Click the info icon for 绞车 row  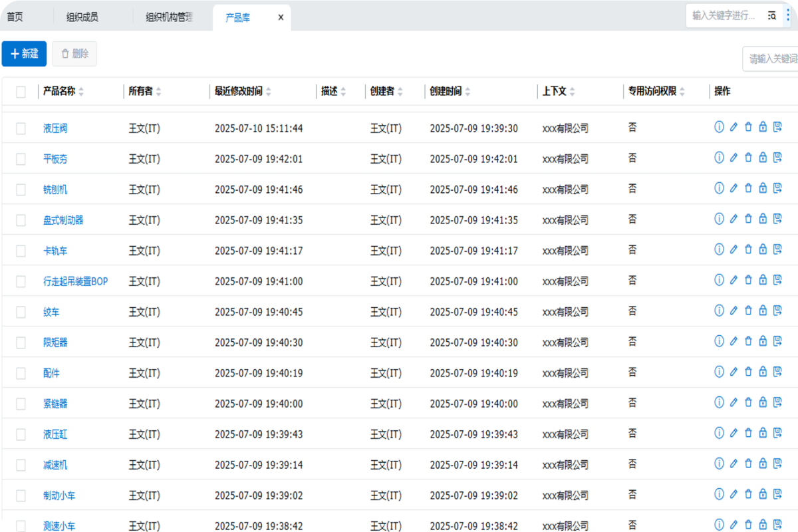pos(719,311)
